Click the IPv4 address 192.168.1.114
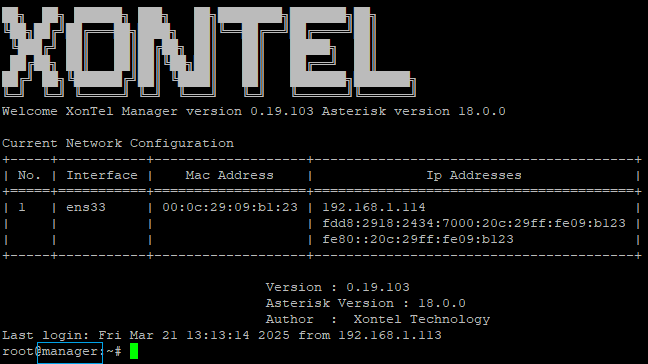The width and height of the screenshot is (648, 364). [374, 207]
